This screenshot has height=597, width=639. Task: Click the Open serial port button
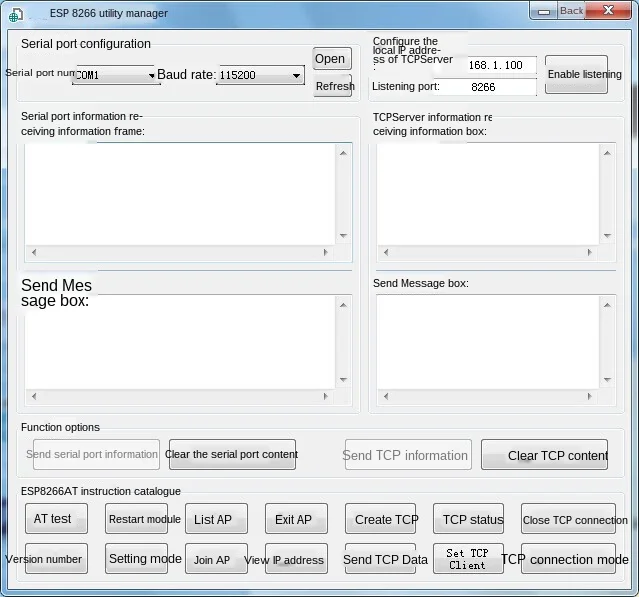point(332,59)
